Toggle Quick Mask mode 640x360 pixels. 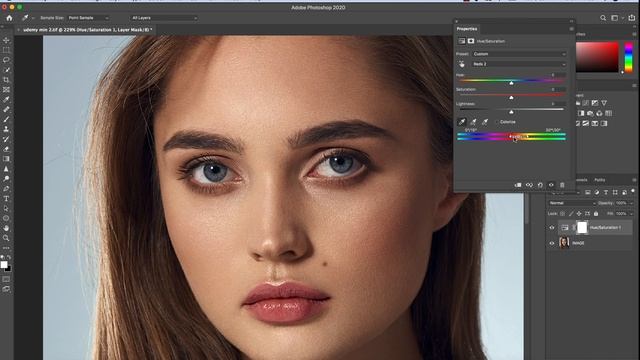point(6,280)
